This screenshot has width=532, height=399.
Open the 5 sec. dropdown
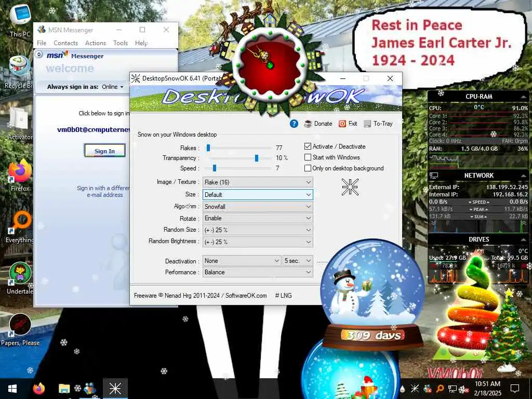click(x=298, y=261)
